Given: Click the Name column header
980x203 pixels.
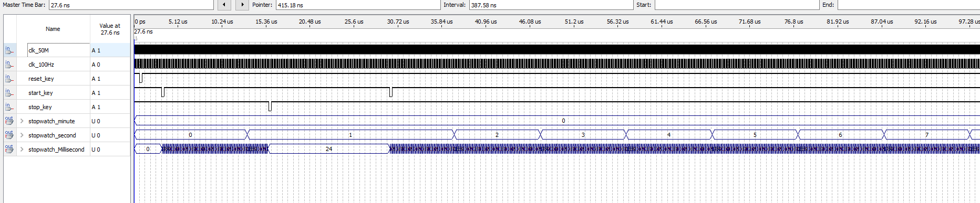Looking at the screenshot, I should 53,29.
